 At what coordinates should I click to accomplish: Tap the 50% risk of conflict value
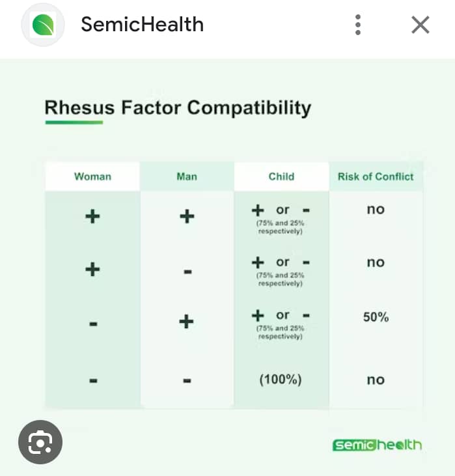376,317
